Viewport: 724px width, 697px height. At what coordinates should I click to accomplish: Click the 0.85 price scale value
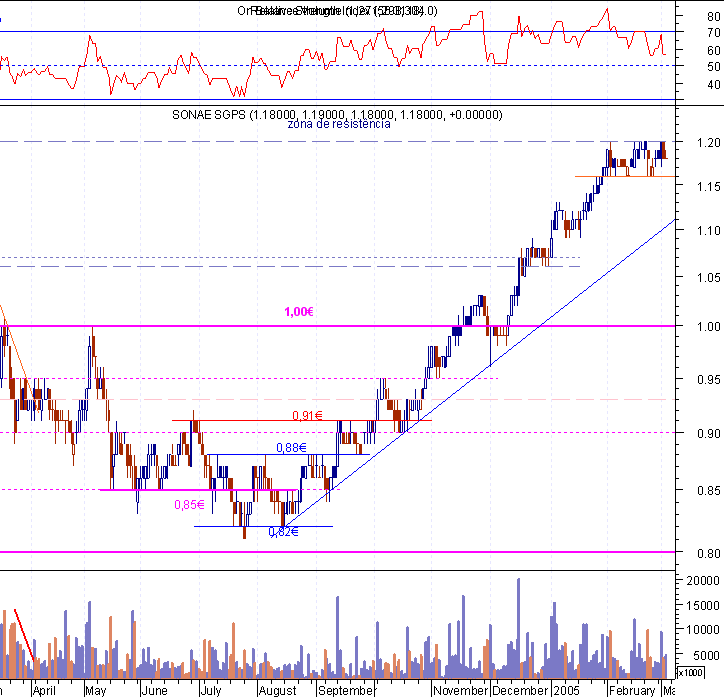tap(708, 490)
